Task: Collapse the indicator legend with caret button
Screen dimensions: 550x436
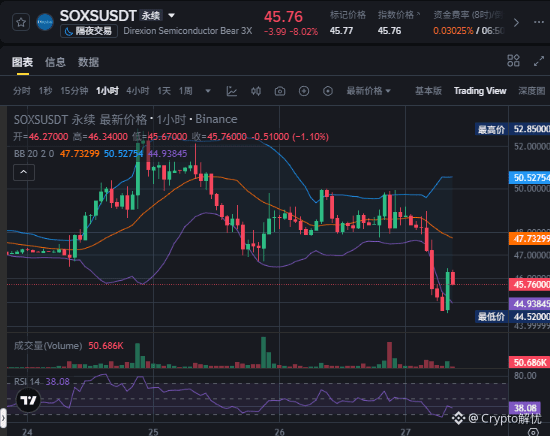Action: click(24, 172)
